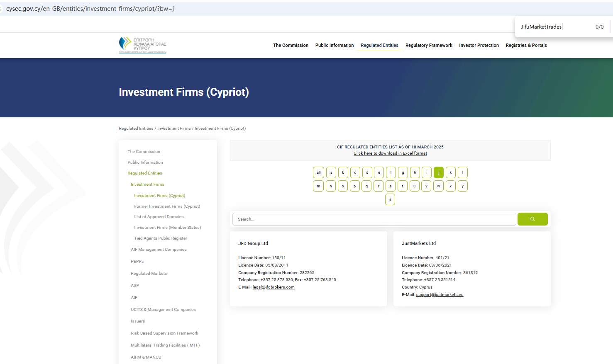Choose letter 'm' filter button
Image resolution: width=613 pixels, height=364 pixels.
click(x=318, y=186)
